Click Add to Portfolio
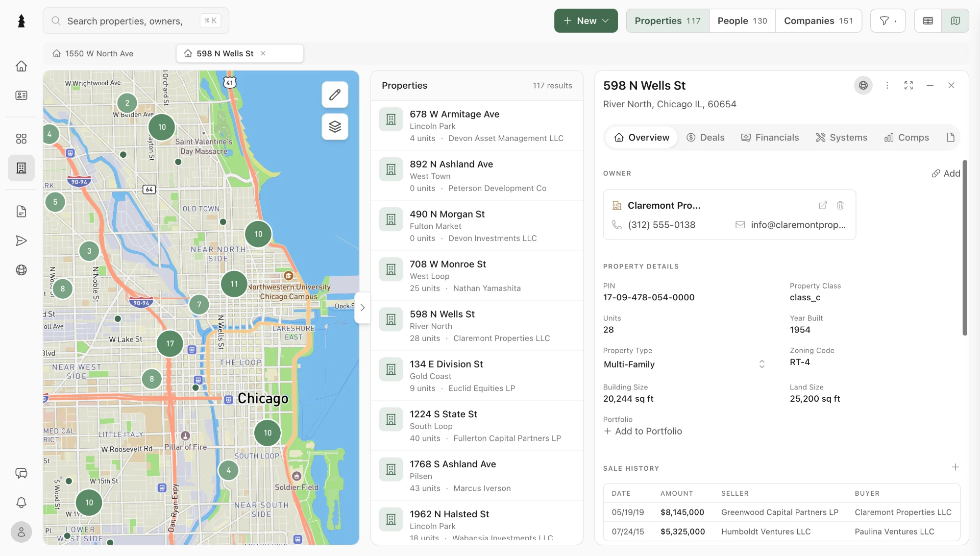The height and width of the screenshot is (556, 980). tap(643, 431)
